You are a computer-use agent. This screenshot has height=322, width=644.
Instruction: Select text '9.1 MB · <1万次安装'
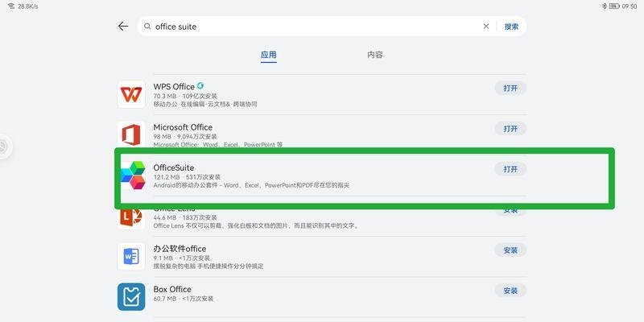click(182, 258)
